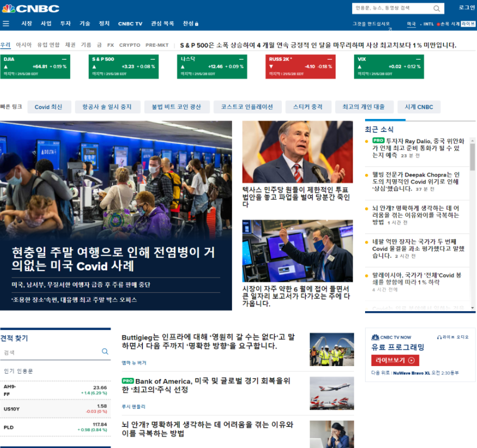The width and height of the screenshot is (477, 448).
Task: Click the search icon in 견적 찾기 box
Action: pos(105,351)
